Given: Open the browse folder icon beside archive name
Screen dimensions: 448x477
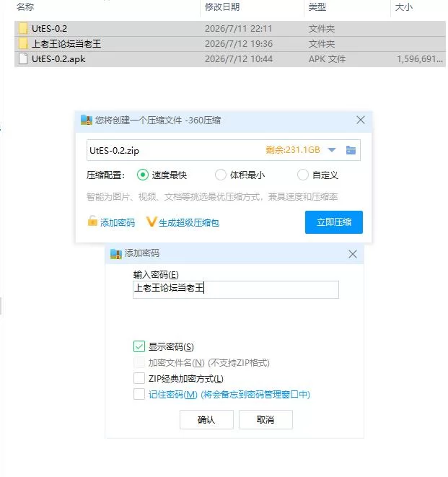Looking at the screenshot, I should coord(351,150).
